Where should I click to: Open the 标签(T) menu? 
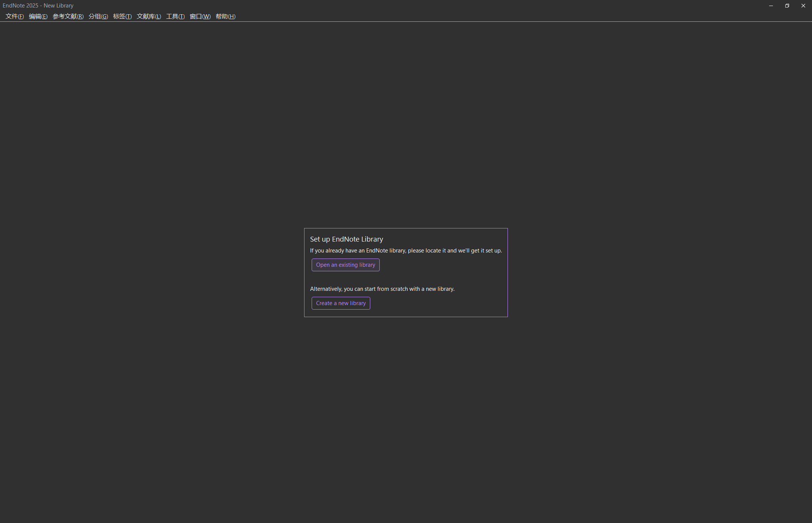coord(122,17)
